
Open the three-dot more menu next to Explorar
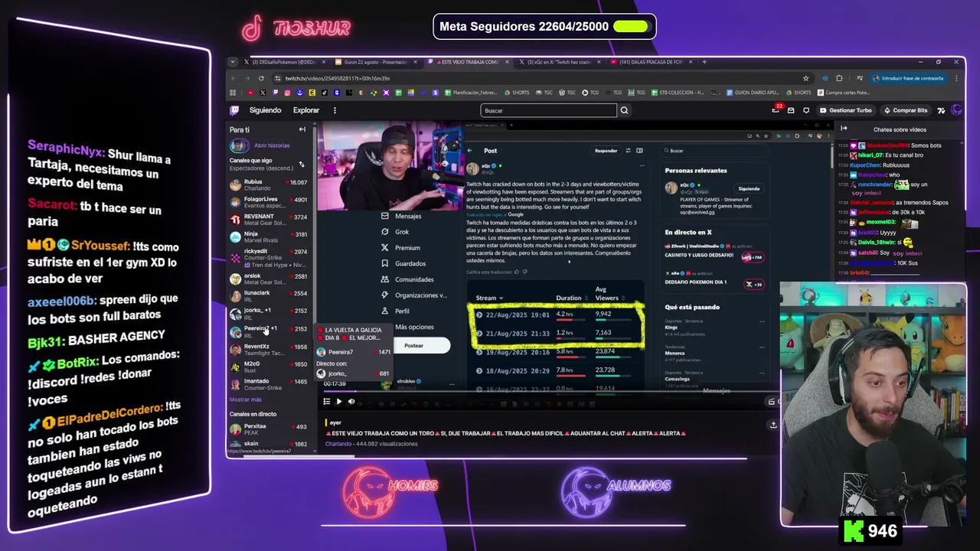click(335, 110)
